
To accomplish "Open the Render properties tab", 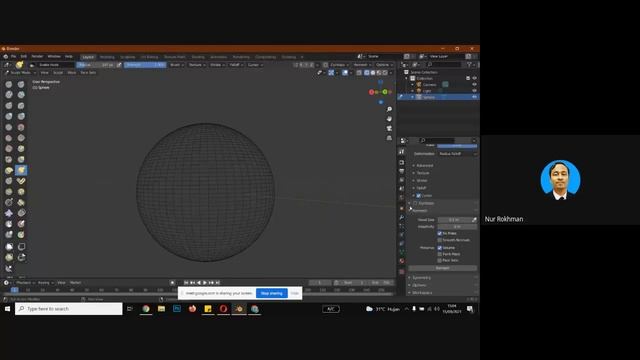I will [x=402, y=162].
